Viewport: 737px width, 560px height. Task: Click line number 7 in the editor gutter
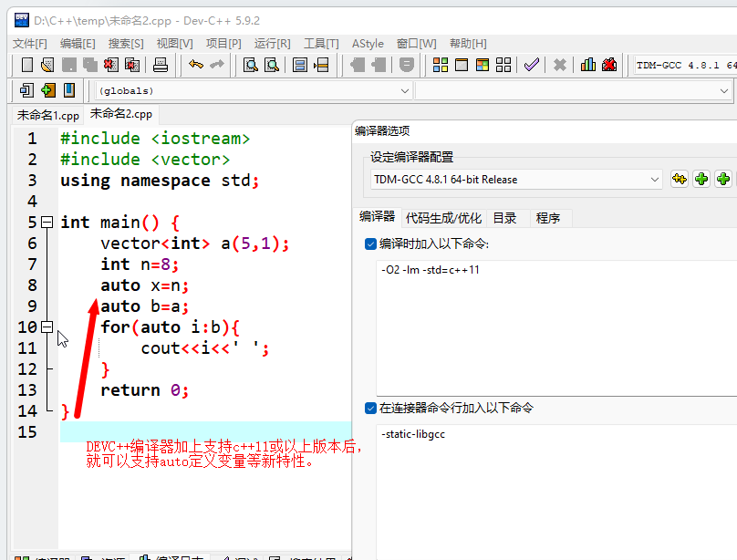point(32,264)
